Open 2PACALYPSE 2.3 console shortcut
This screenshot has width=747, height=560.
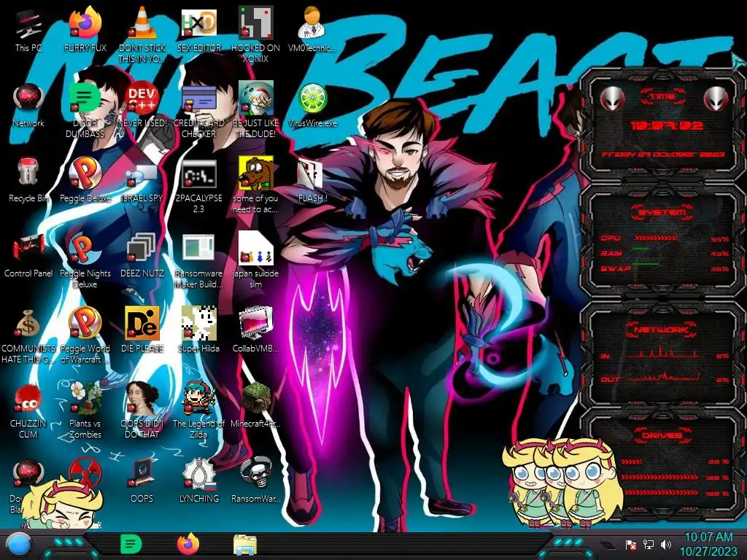pos(198,174)
